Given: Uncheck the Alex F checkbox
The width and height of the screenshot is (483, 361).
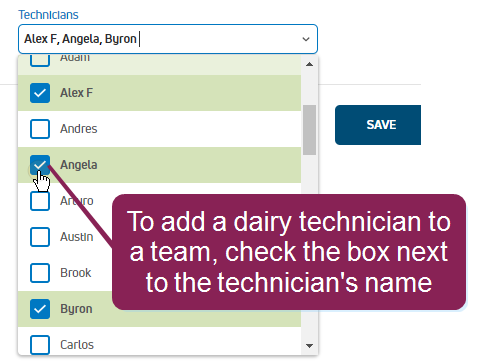Looking at the screenshot, I should click(40, 93).
